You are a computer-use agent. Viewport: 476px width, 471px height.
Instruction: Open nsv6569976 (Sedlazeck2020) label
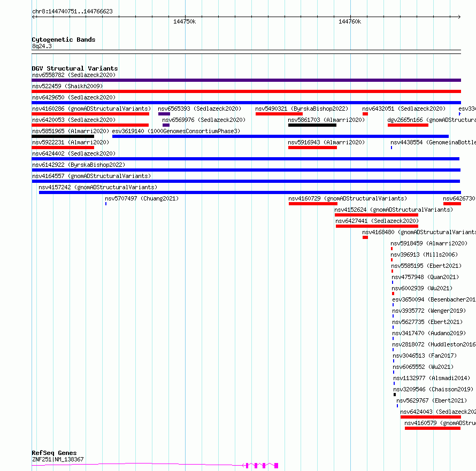(204, 120)
